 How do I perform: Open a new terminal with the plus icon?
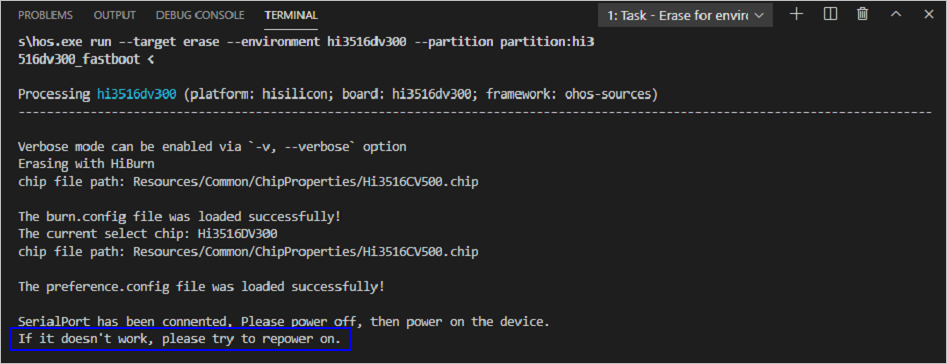(797, 14)
